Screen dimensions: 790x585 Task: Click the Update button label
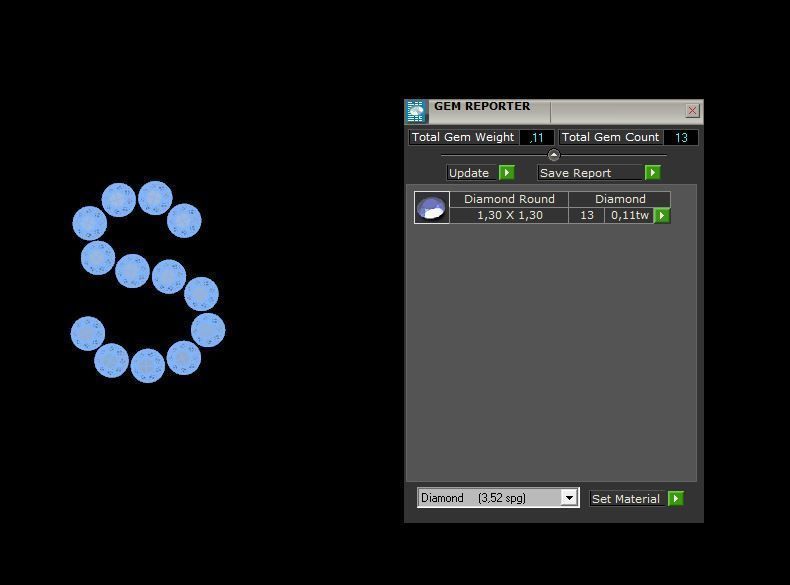[472, 173]
